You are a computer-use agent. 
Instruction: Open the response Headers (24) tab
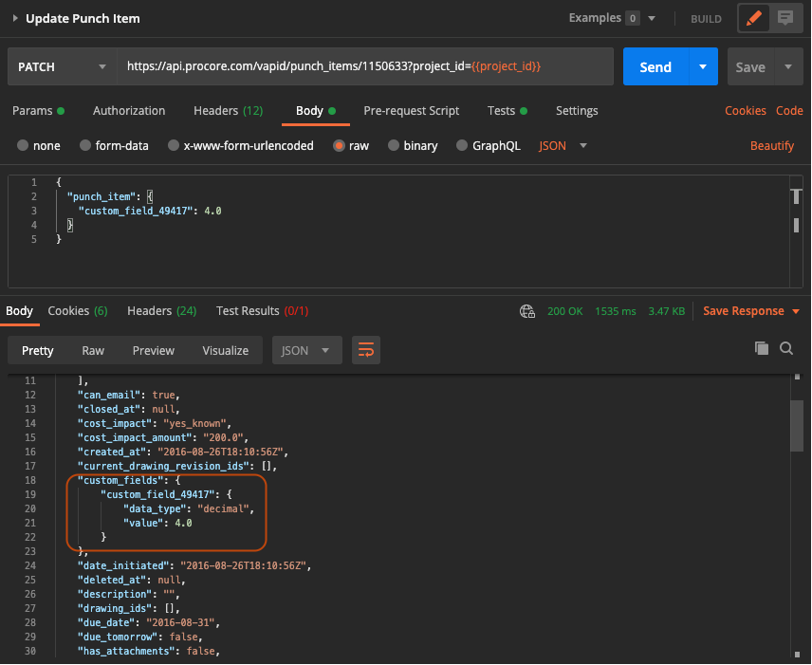coord(161,311)
